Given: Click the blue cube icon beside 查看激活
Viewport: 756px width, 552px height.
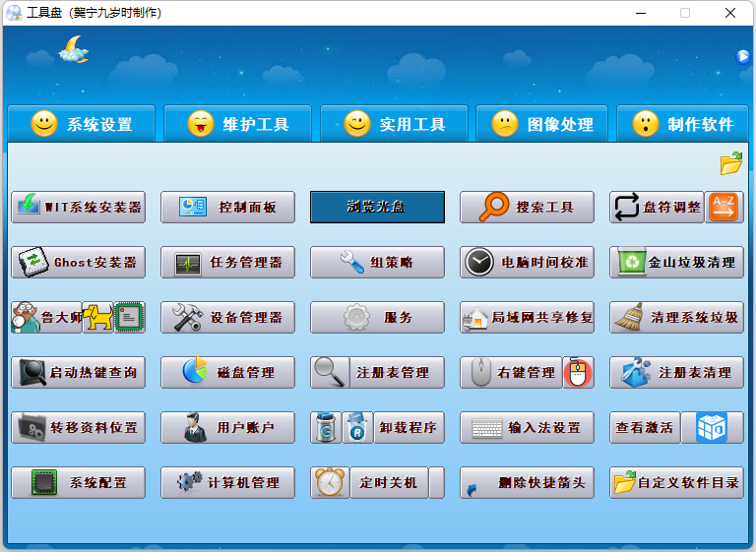Looking at the screenshot, I should coord(711,428).
